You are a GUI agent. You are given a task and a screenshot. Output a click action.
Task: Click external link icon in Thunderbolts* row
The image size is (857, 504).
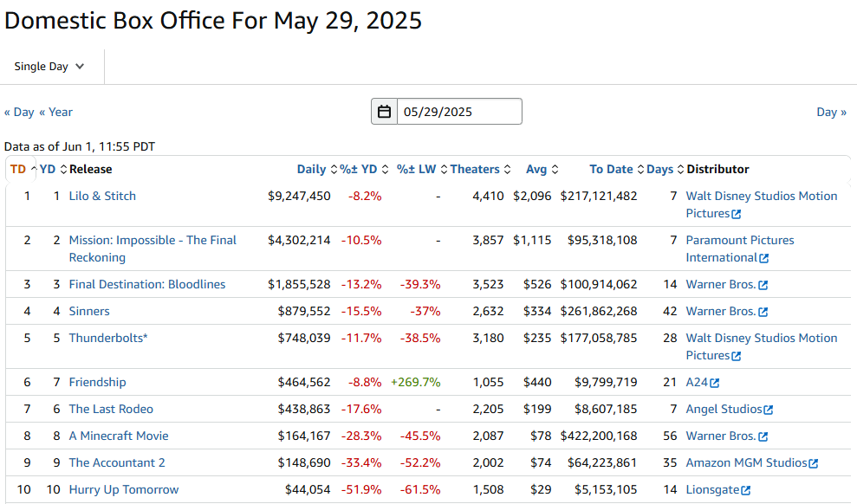pyautogui.click(x=737, y=356)
